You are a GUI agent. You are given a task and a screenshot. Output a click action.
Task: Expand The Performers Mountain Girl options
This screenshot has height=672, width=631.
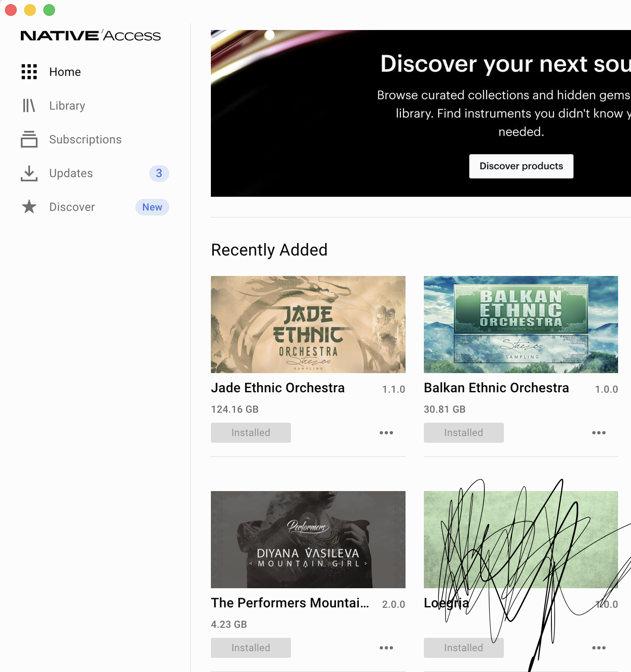pyautogui.click(x=386, y=648)
